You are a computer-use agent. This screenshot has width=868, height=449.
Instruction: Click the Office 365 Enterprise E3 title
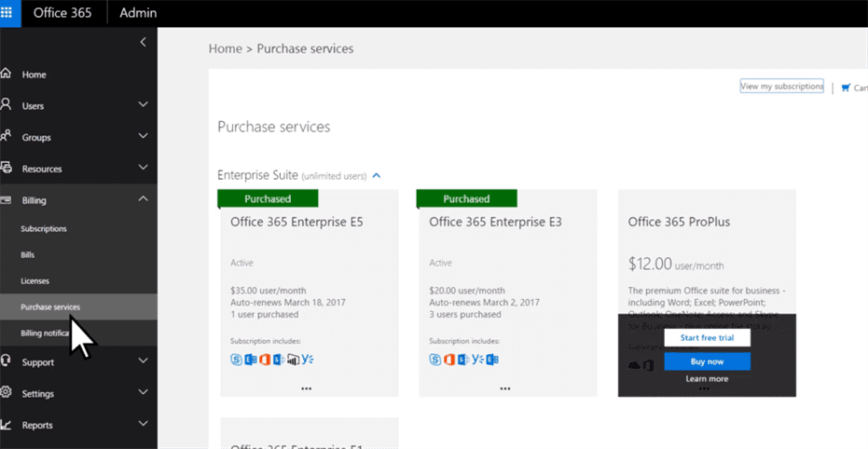click(495, 222)
